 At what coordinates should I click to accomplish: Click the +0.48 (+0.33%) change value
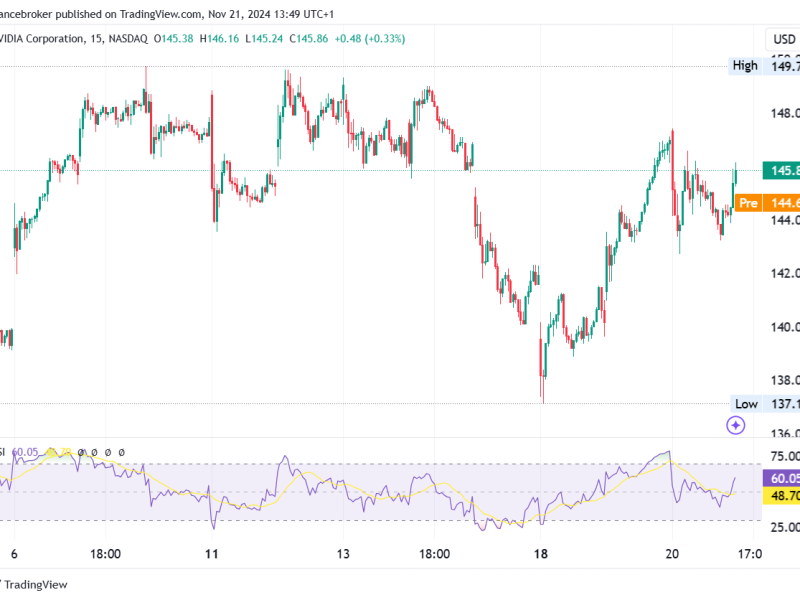click(x=369, y=39)
